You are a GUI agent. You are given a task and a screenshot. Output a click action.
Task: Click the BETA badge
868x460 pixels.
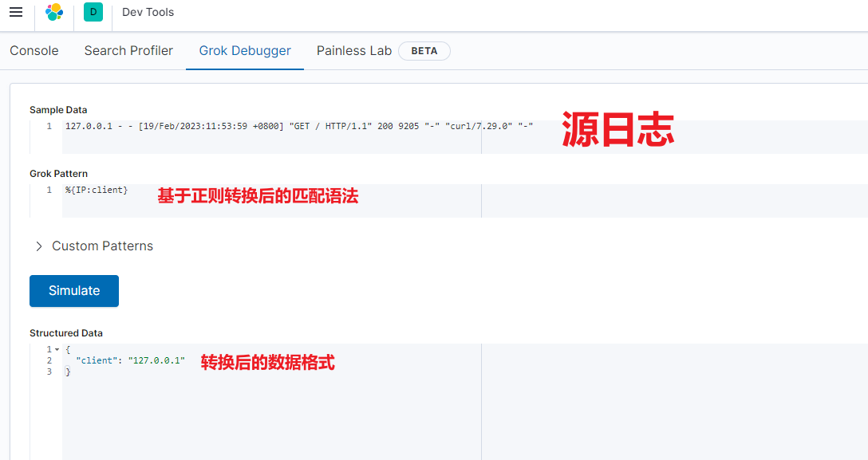click(424, 50)
